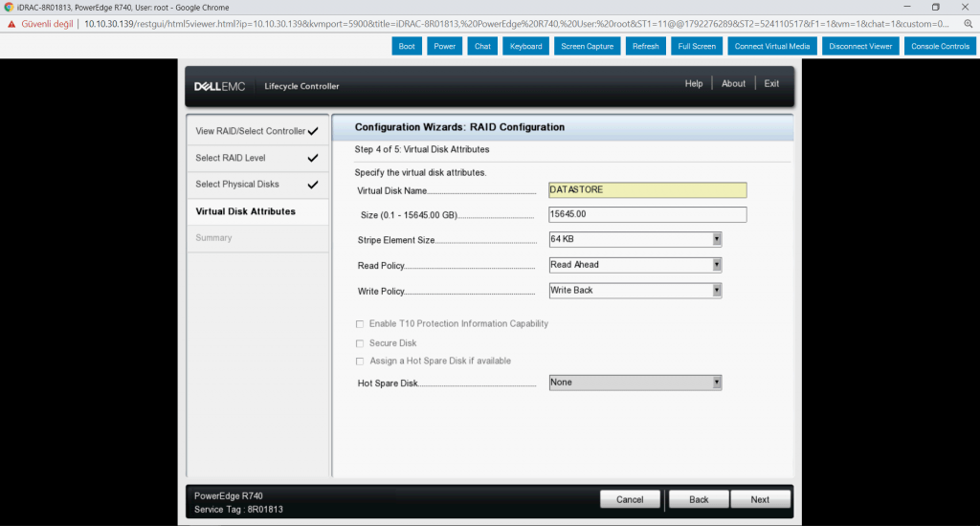Viewport: 980px width, 526px height.
Task: Click the Virtual Disk Name field
Action: pos(647,190)
